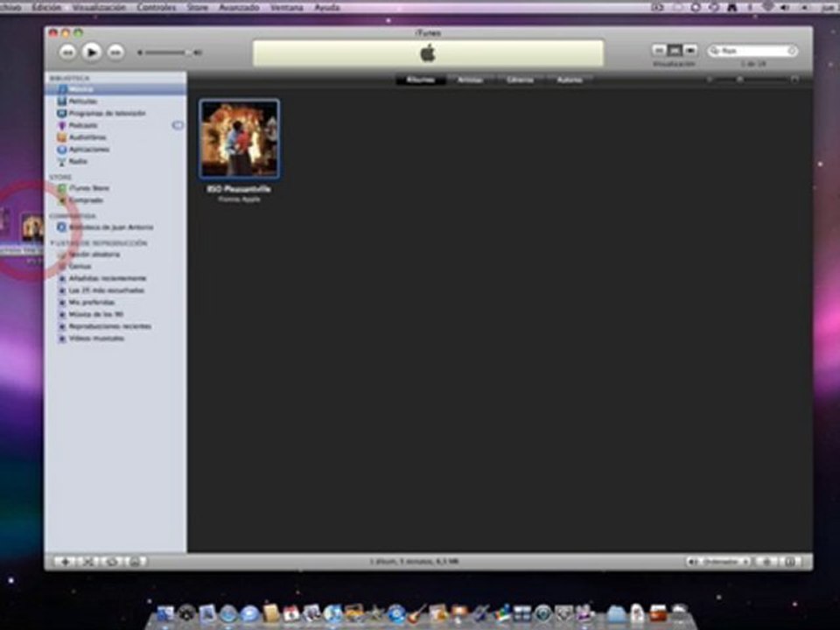Open the Store menu
Screen dimensions: 840x630
(x=197, y=8)
